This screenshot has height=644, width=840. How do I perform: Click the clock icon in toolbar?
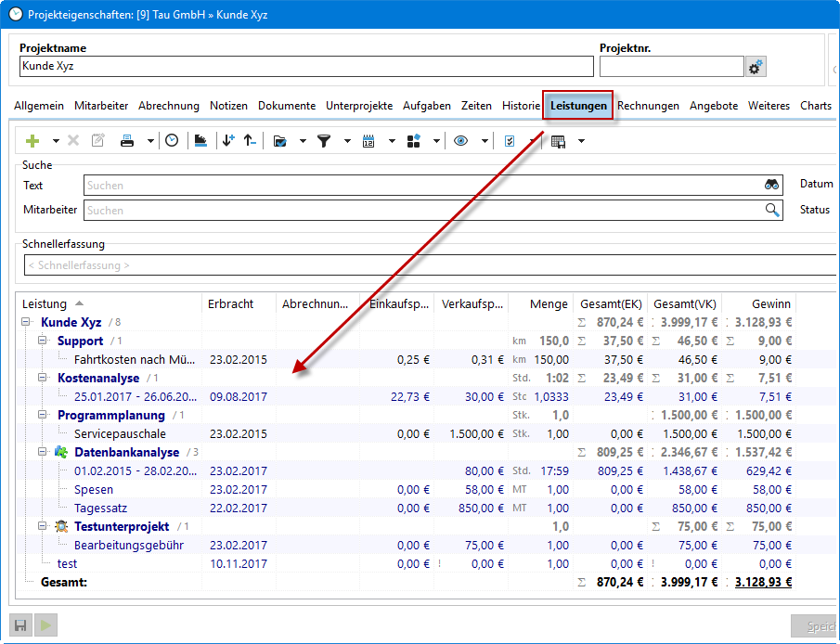click(x=172, y=141)
